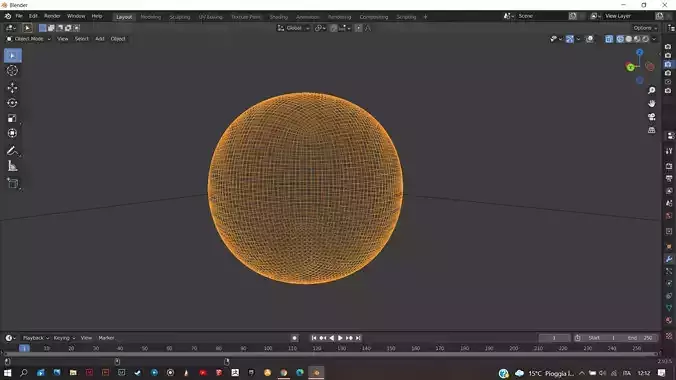Open the Object Mode dropdown
This screenshot has height=380, width=676.
tap(28, 39)
